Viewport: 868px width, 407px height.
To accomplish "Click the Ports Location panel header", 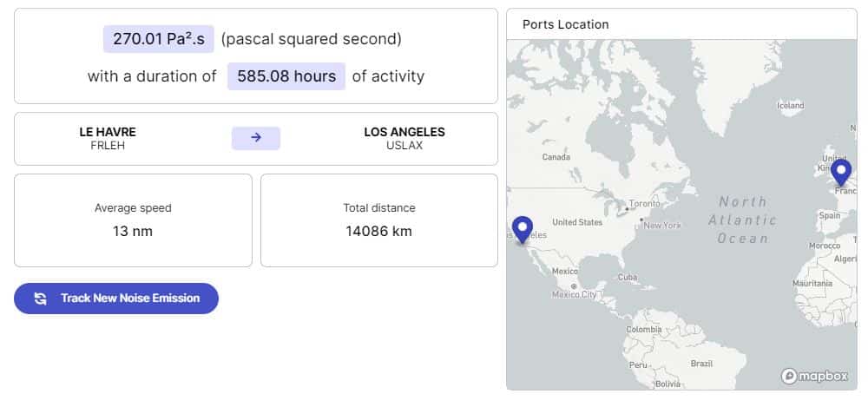I will coord(681,24).
